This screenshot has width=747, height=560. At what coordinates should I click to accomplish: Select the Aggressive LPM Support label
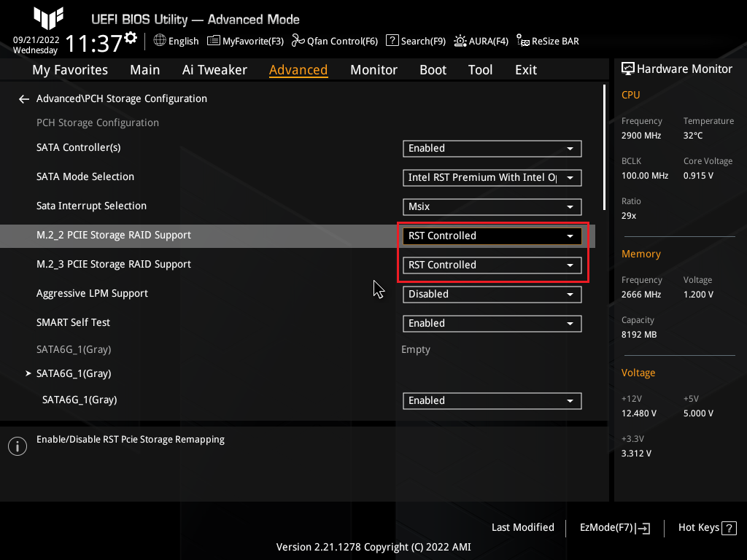[x=92, y=293]
